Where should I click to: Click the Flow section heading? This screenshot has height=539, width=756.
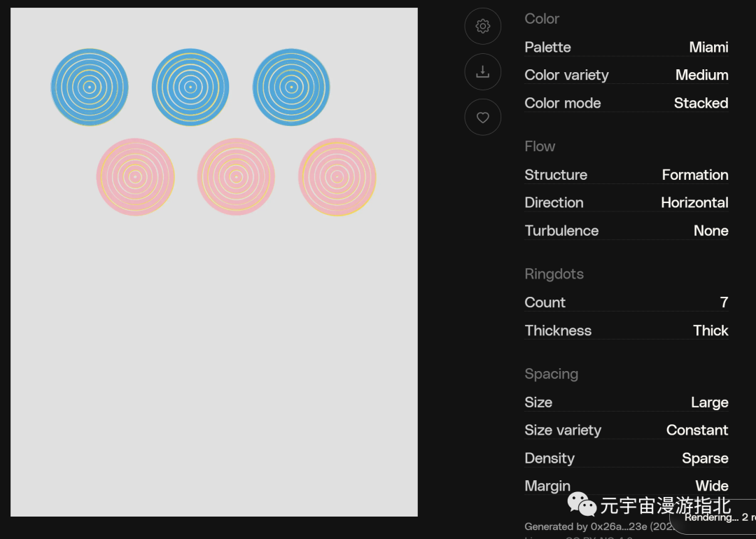pos(540,146)
